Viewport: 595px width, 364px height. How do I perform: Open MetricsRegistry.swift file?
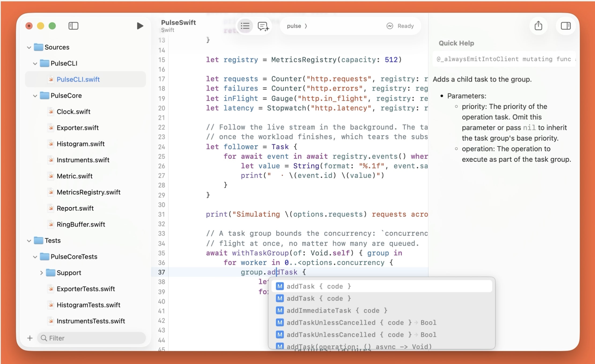pyautogui.click(x=88, y=192)
